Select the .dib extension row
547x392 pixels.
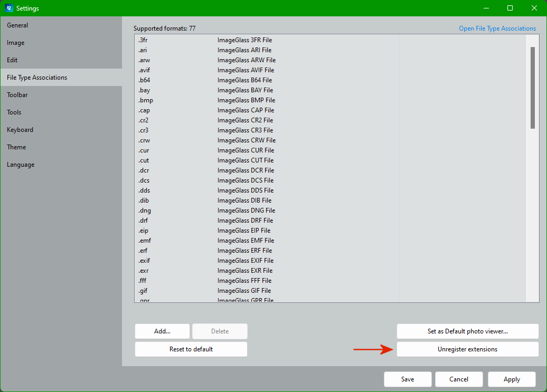coord(330,200)
